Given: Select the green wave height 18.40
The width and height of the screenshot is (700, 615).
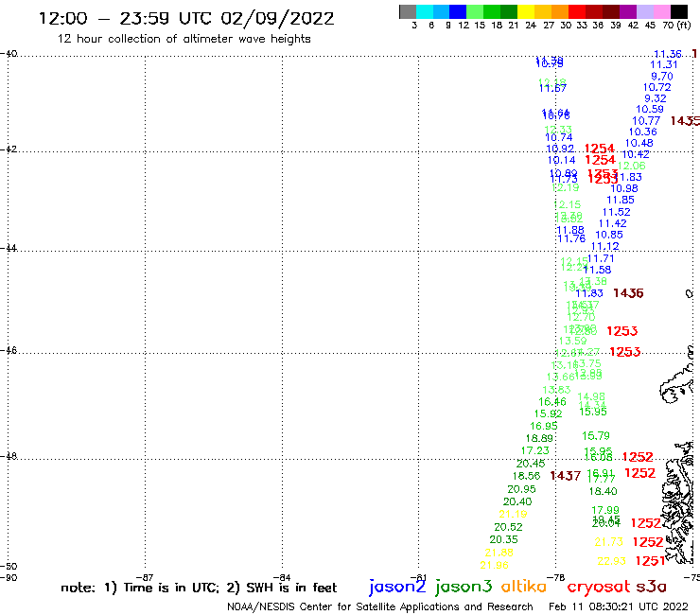Looking at the screenshot, I should pyautogui.click(x=603, y=491).
